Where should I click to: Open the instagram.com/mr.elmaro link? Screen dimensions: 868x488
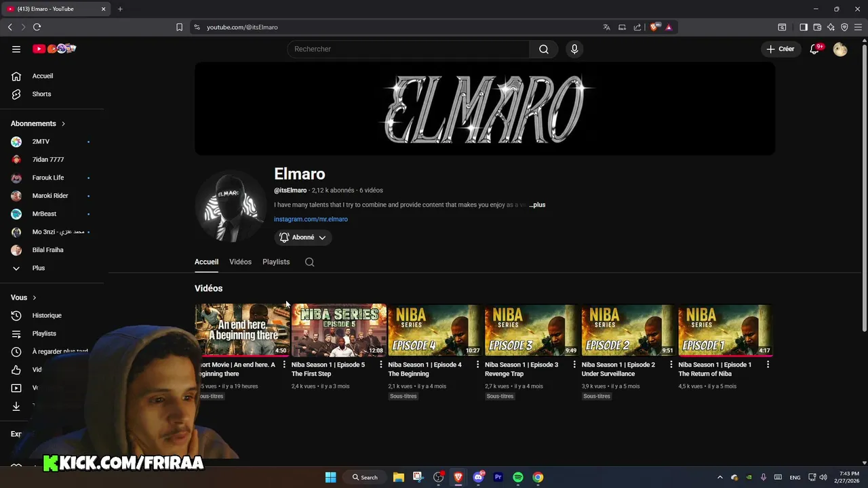click(x=311, y=219)
